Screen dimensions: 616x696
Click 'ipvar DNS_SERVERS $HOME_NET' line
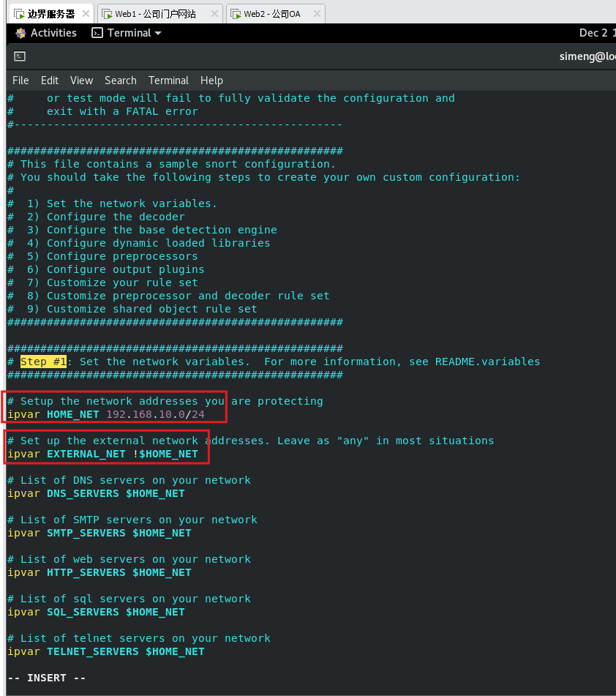[97, 493]
